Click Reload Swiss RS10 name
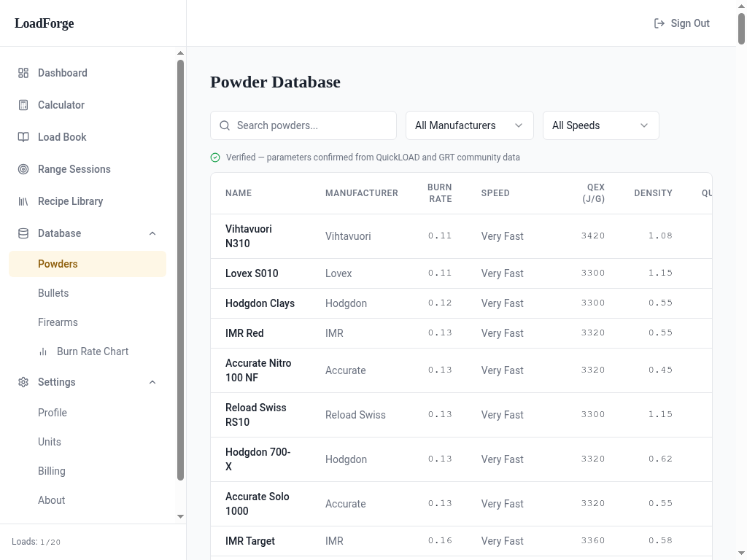 click(256, 415)
